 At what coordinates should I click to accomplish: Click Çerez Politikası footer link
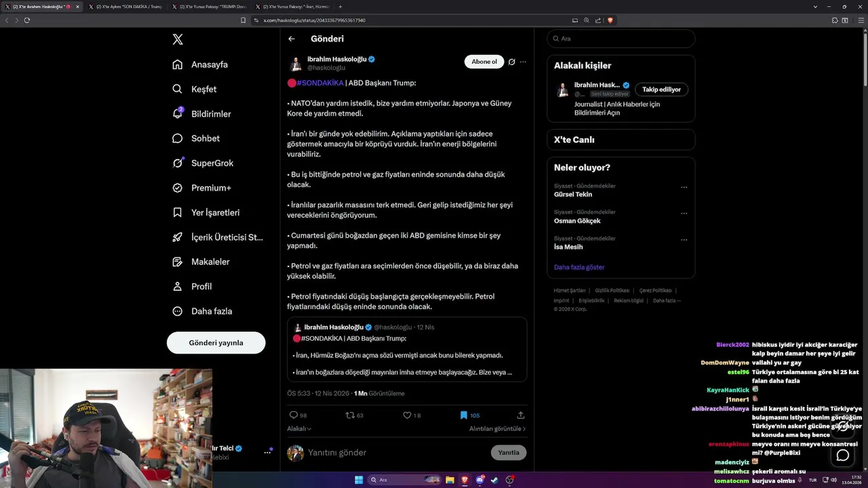pos(656,290)
